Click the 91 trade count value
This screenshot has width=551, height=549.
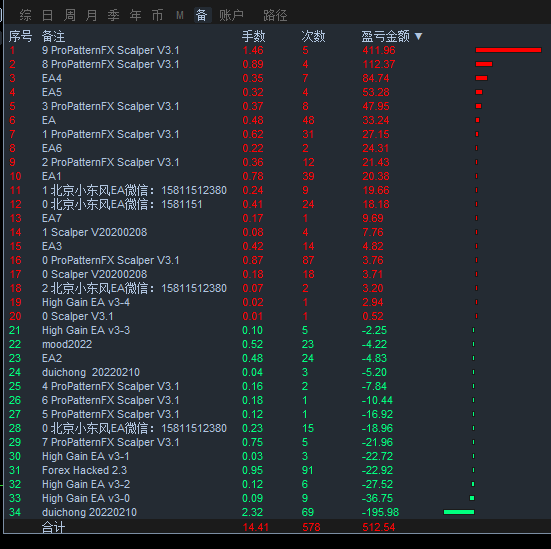307,470
